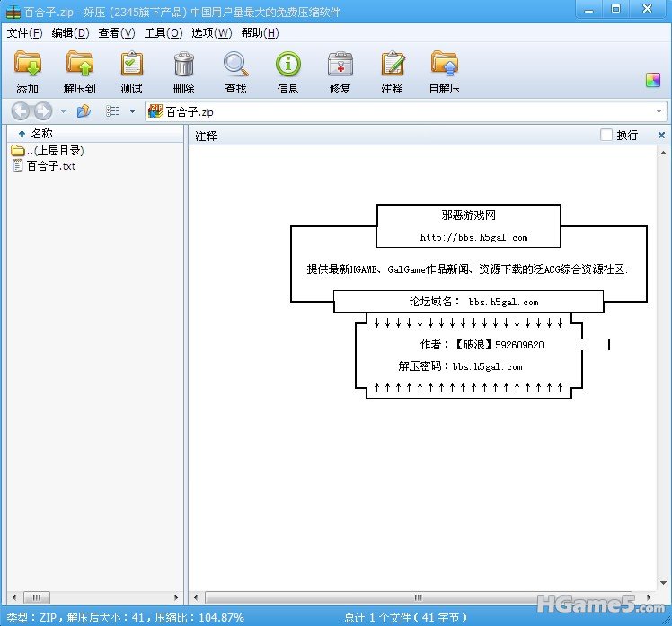Screen dimensions: 672x626
Task: Close the 注释 comment panel
Action: 662,135
